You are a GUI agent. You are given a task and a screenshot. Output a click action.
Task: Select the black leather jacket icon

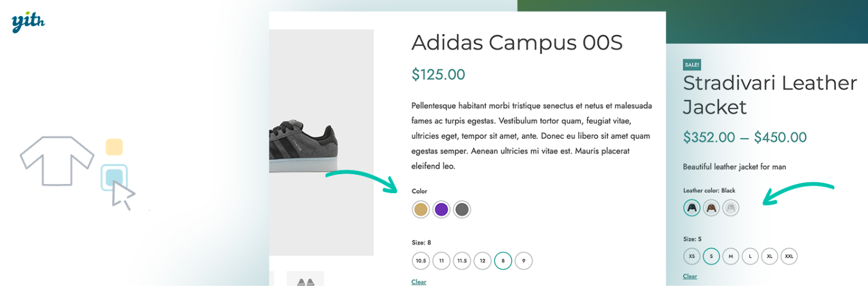pos(692,208)
